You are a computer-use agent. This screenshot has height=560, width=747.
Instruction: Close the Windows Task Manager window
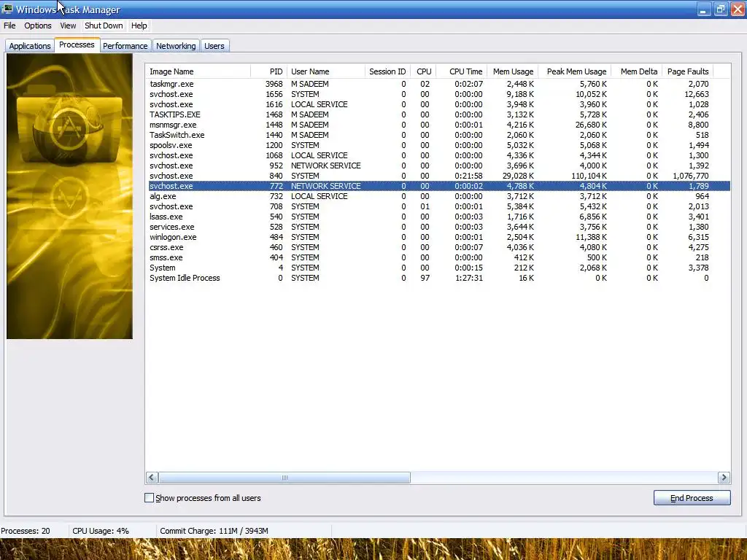[738, 9]
